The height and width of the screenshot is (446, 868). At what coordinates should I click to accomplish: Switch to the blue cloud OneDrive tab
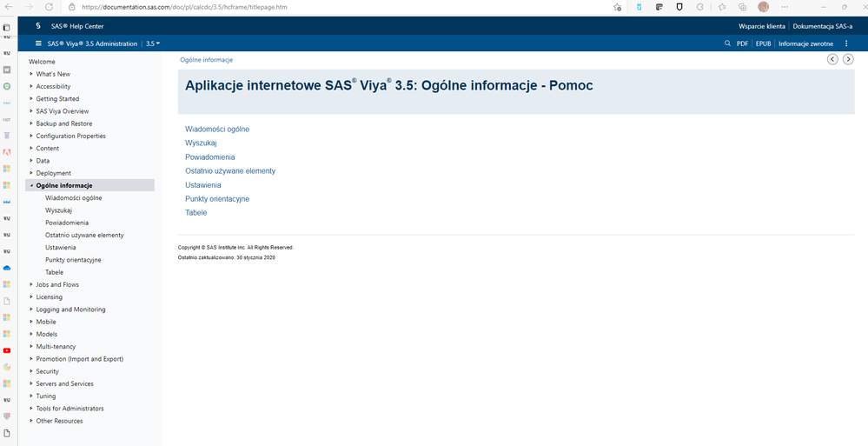click(x=7, y=268)
